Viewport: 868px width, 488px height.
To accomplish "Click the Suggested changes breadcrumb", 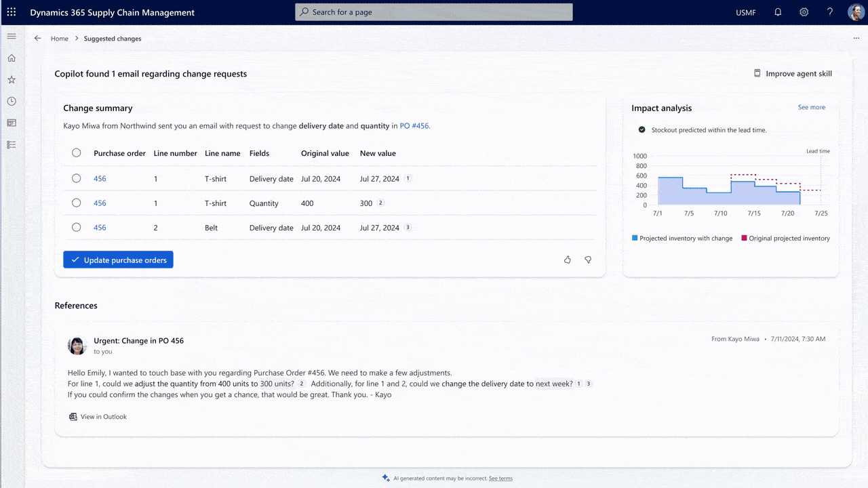I will (x=113, y=39).
